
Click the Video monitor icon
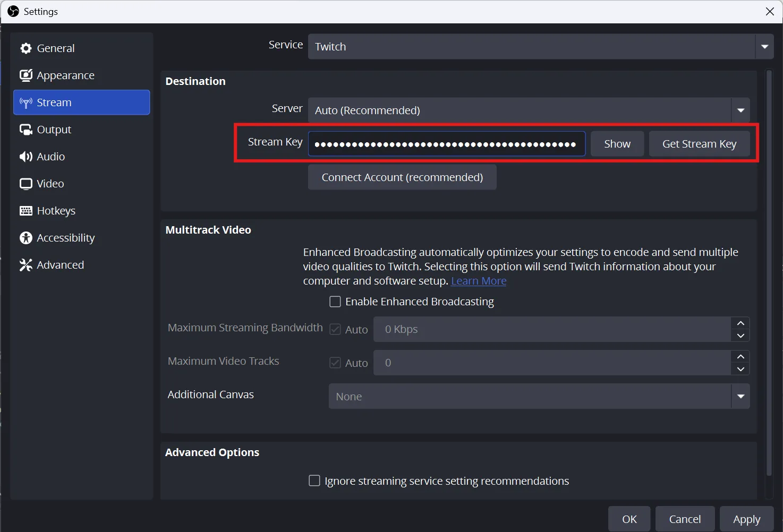[x=25, y=184]
